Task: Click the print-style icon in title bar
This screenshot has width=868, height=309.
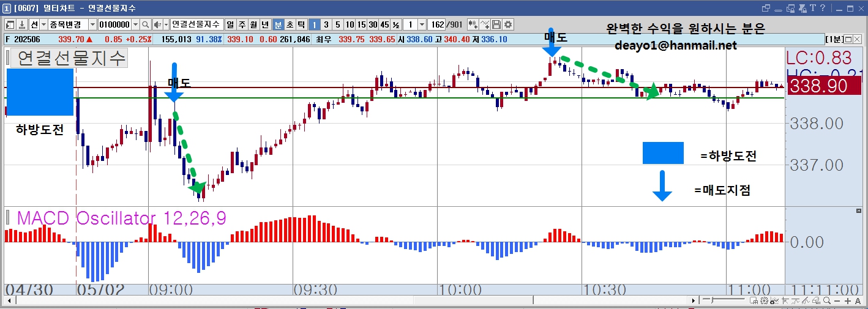Action: tap(803, 8)
